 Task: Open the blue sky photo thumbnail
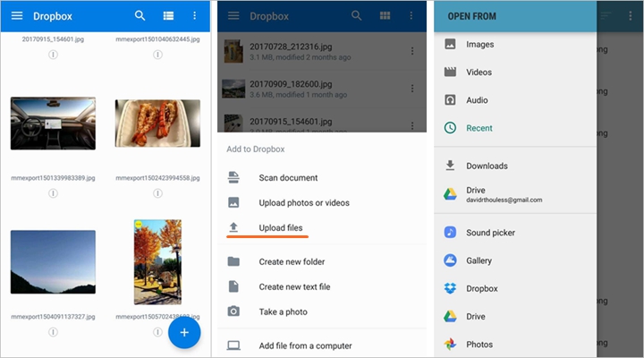[53, 262]
